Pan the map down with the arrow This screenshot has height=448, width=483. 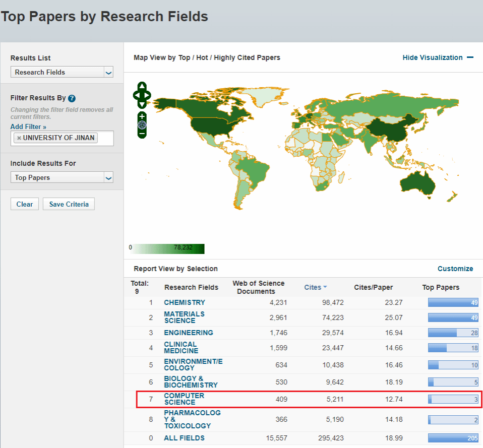142,103
